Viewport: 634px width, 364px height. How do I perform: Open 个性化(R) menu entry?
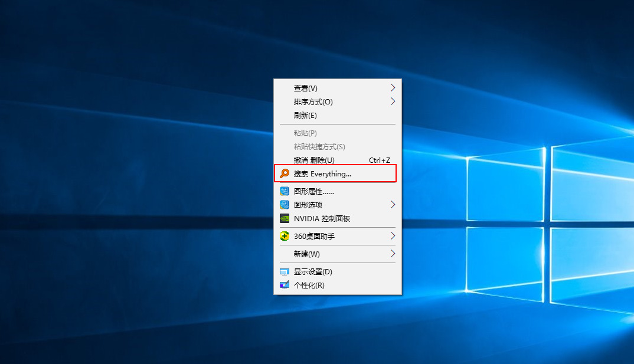pyautogui.click(x=338, y=285)
